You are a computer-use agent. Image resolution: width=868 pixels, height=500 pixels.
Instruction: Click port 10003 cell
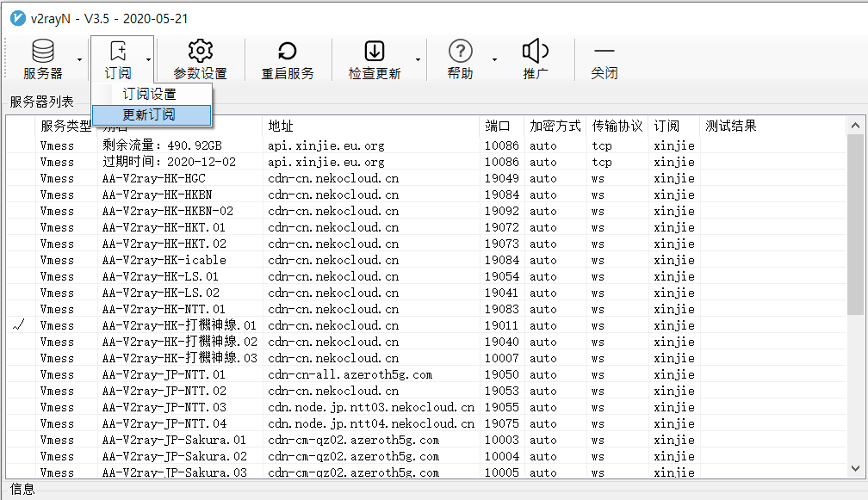501,441
